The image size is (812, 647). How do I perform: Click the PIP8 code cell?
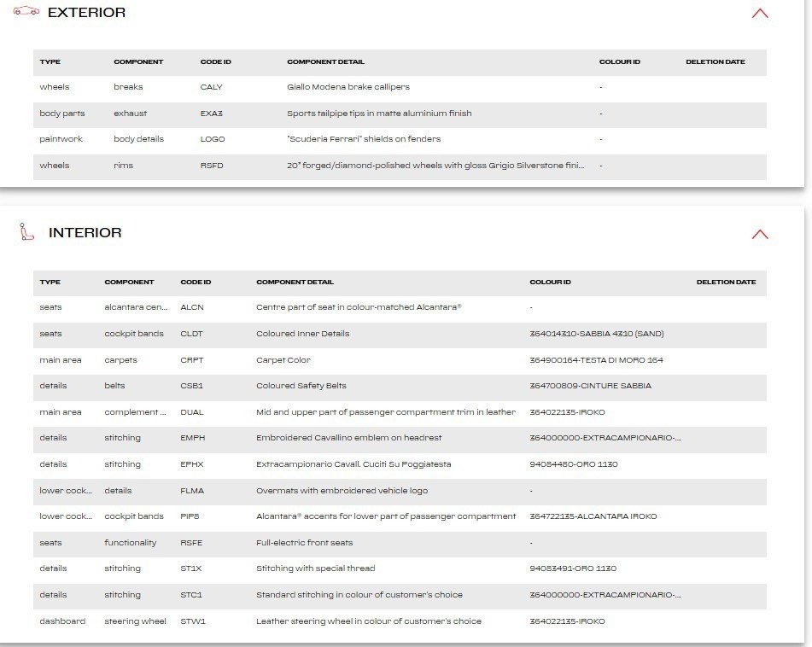(190, 516)
